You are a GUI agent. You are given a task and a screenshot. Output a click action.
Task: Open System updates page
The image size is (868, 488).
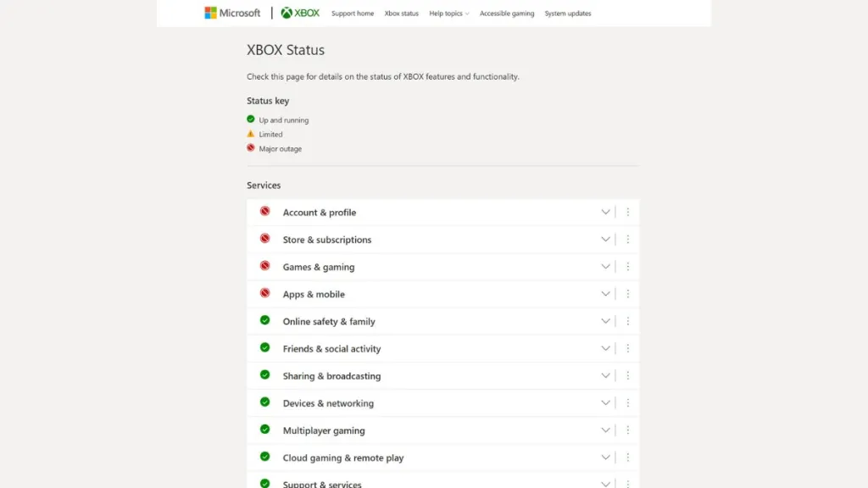click(567, 14)
